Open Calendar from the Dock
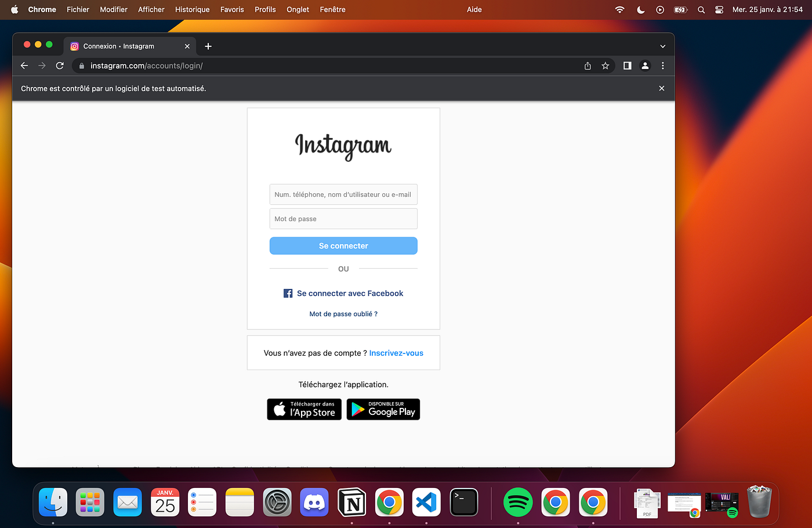The width and height of the screenshot is (812, 528). [165, 502]
